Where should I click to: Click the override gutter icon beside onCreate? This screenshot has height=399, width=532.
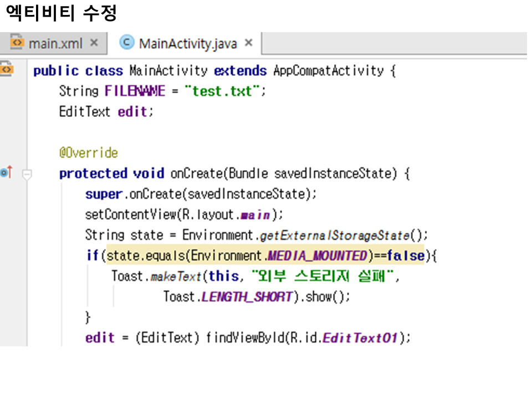(x=6, y=173)
